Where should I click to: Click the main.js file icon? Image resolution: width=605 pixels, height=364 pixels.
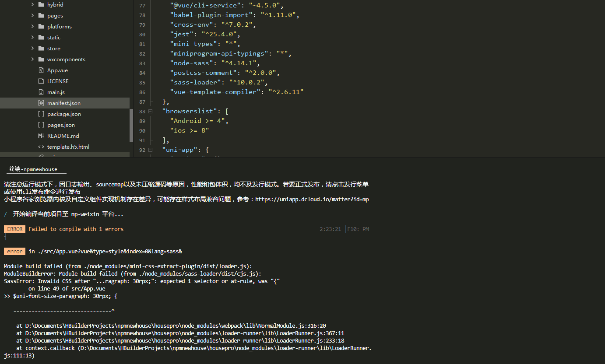[41, 92]
